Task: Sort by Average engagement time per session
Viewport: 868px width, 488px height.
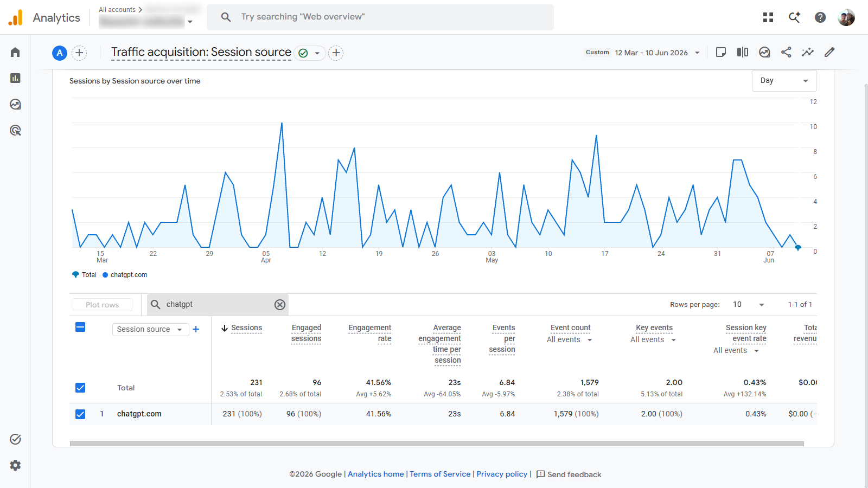Action: (x=440, y=344)
